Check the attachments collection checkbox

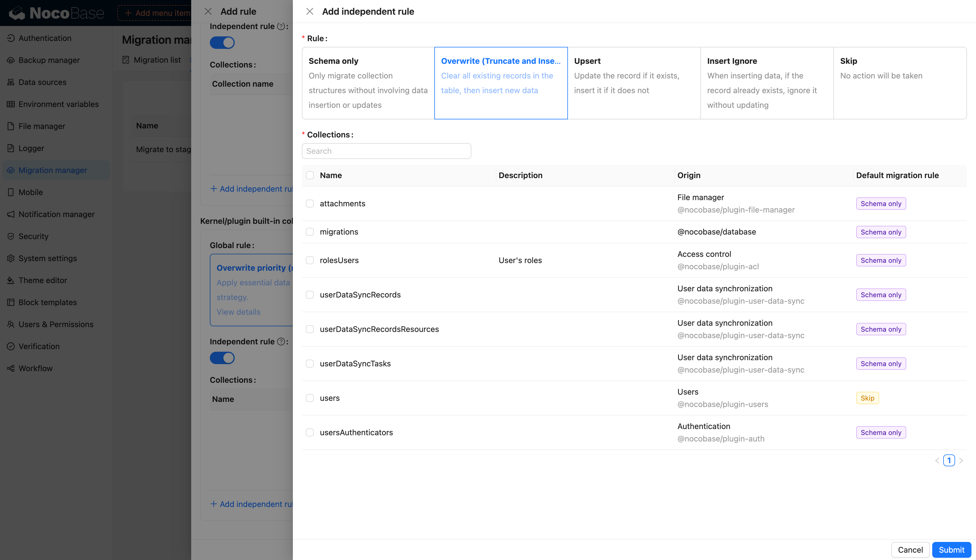(x=310, y=204)
